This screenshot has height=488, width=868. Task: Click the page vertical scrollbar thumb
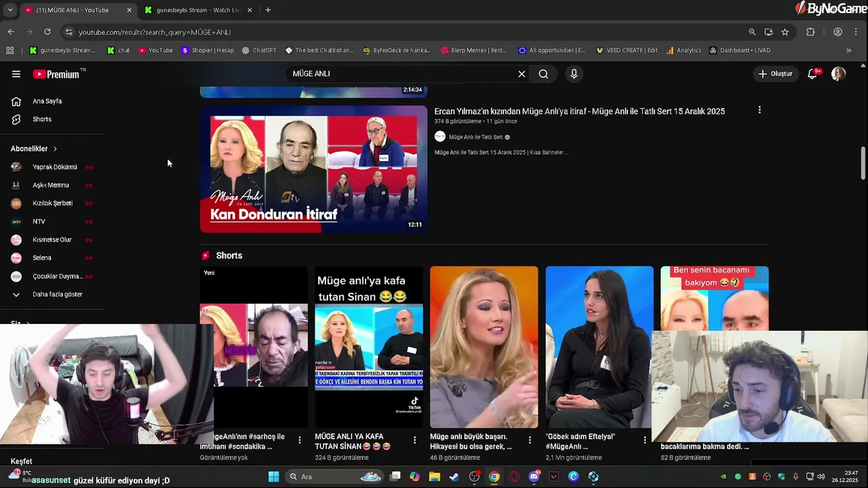tap(863, 163)
